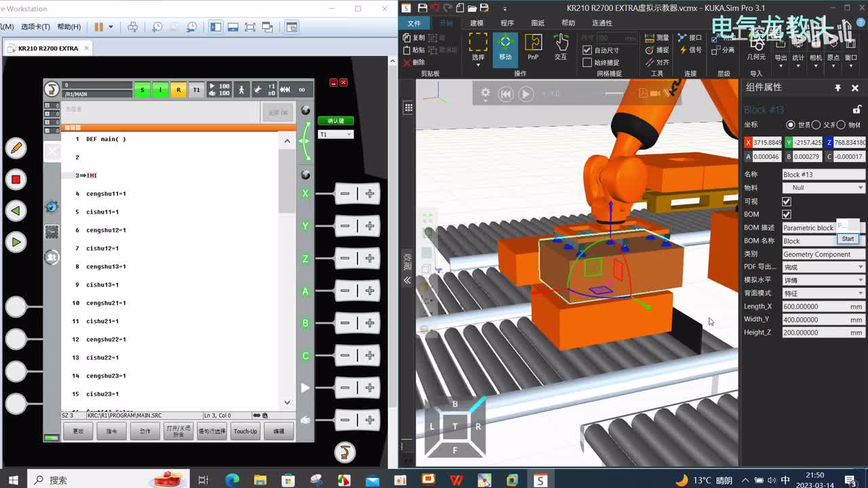Click the Touch-Up button on the pendant
Screen dimensions: 868x488
pyautogui.click(x=245, y=431)
